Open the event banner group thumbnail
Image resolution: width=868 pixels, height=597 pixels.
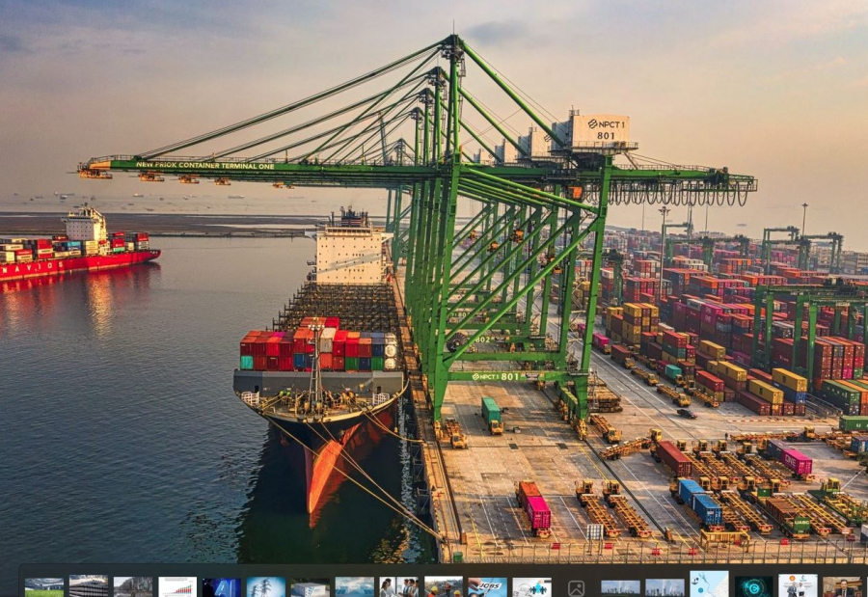tap(798, 586)
